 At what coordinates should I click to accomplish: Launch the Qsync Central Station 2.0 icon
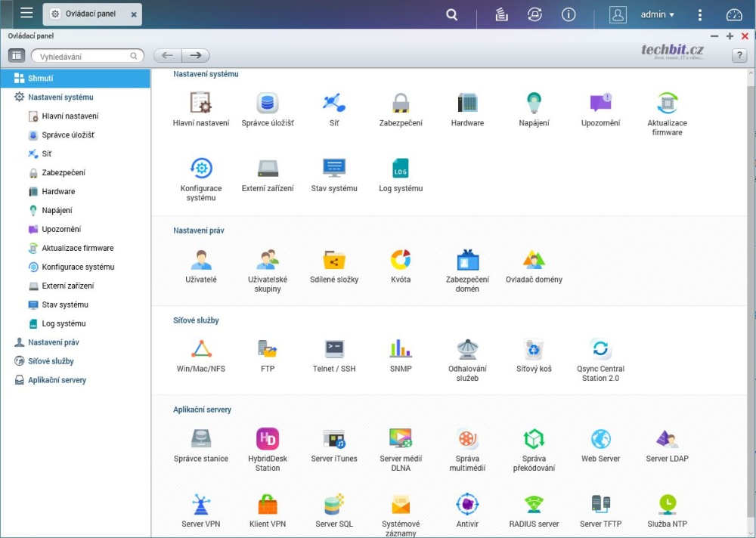coord(600,349)
